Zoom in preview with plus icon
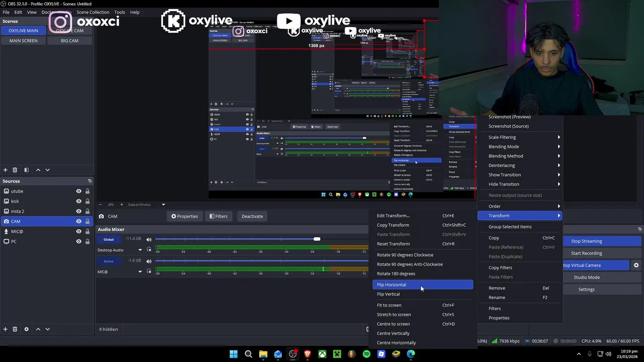The width and height of the screenshot is (644, 362). coord(121,205)
